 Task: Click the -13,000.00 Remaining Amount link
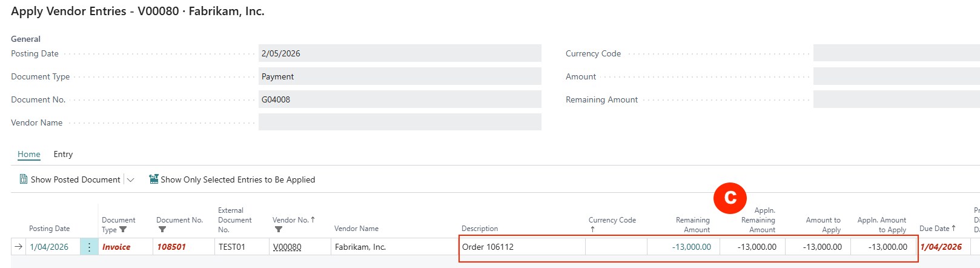[x=691, y=247]
